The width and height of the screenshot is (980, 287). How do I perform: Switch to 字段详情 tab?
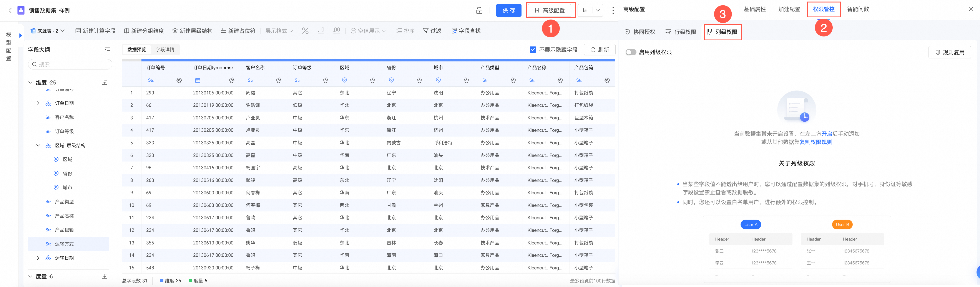coord(165,50)
